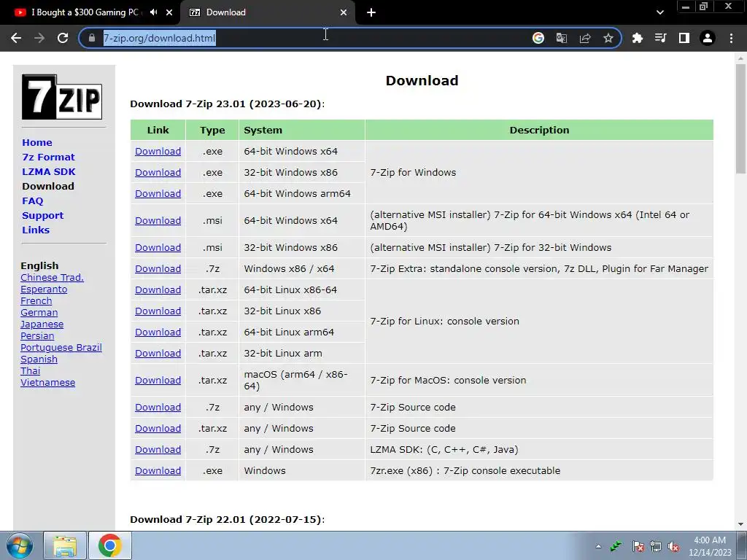Go back with the browser back arrow
747x560 pixels.
[16, 38]
